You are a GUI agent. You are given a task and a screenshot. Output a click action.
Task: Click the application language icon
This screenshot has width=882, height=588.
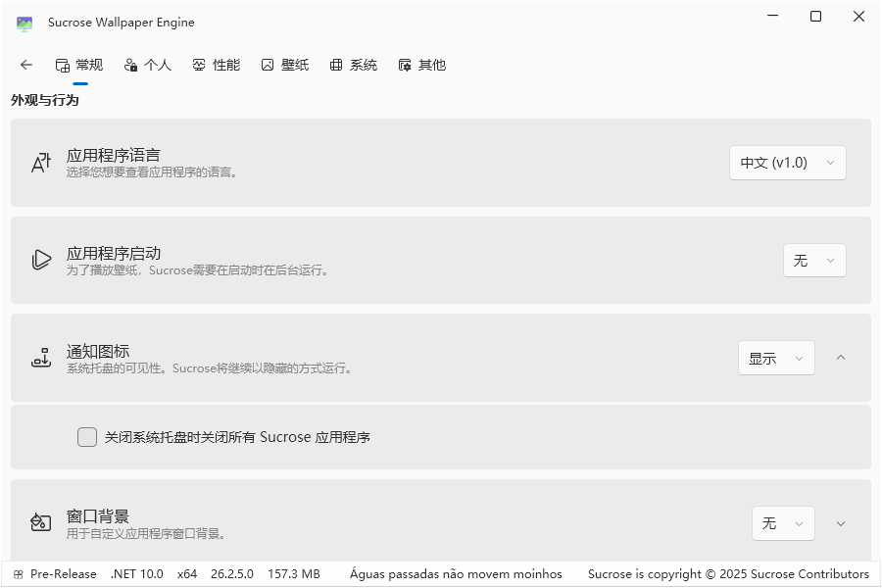point(40,163)
